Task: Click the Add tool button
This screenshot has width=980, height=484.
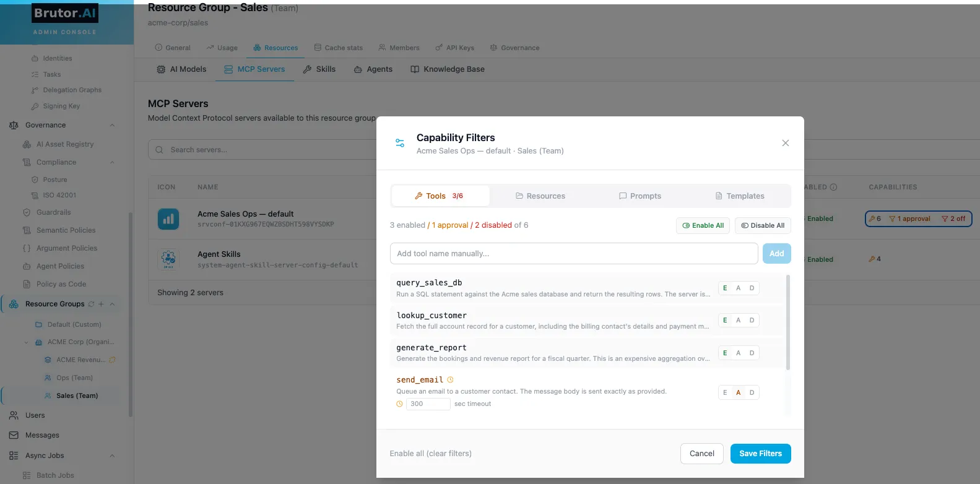Action: [x=776, y=253]
